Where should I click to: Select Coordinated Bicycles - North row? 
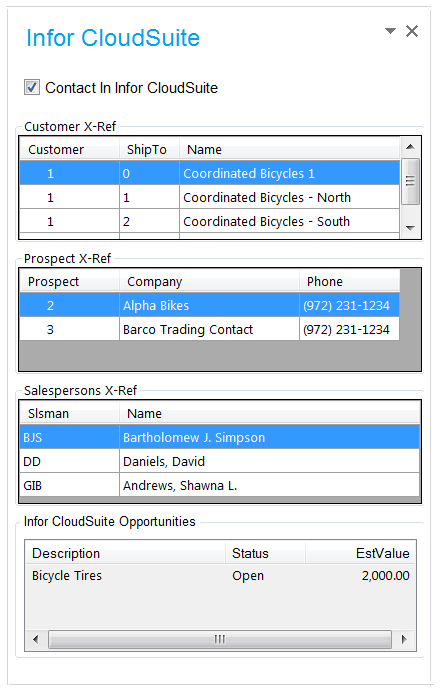[209, 197]
